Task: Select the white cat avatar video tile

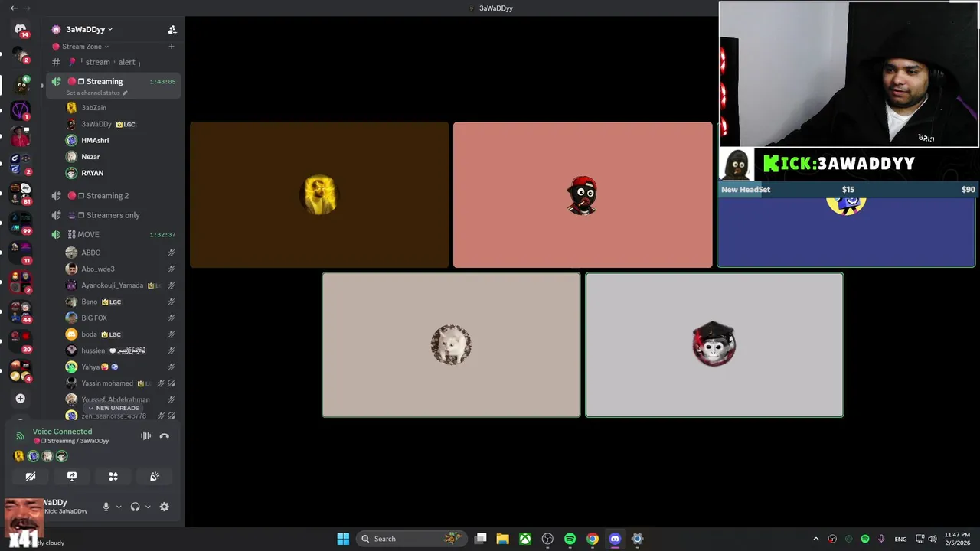Action: coord(451,345)
